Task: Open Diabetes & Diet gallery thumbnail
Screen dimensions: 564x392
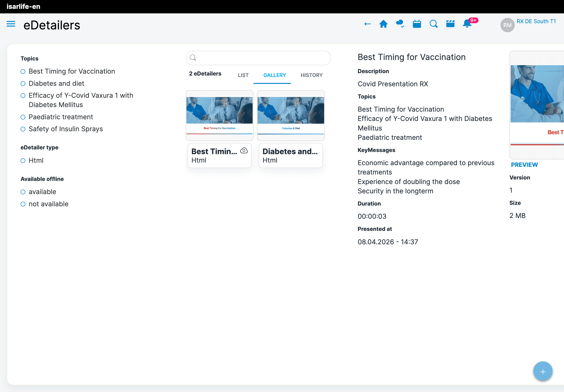Action: coord(291,115)
